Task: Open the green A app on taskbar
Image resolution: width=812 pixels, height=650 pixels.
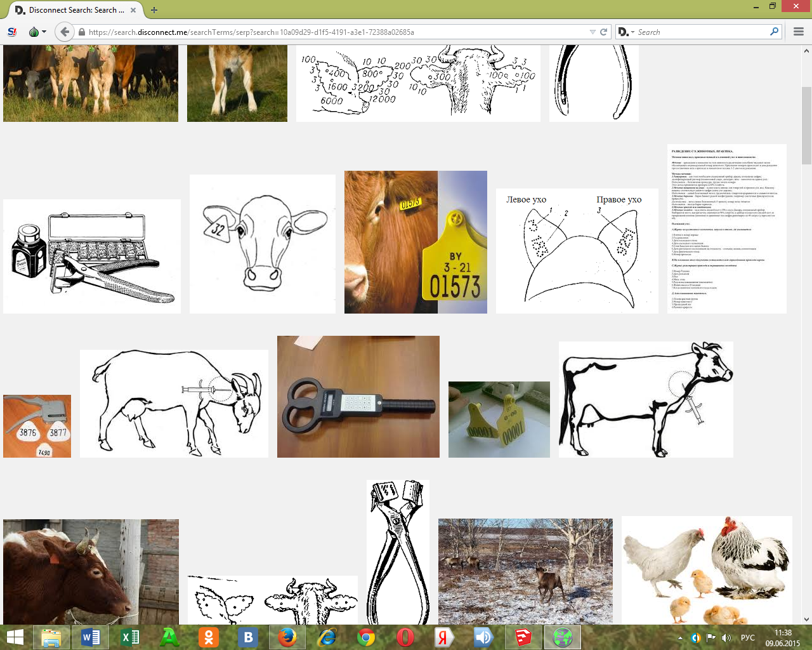Action: [x=169, y=637]
